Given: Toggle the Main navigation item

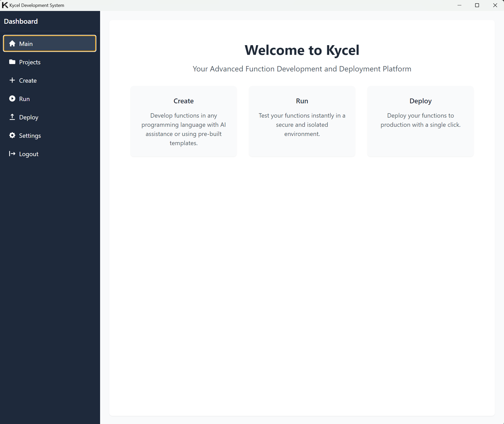Looking at the screenshot, I should pyautogui.click(x=50, y=44).
